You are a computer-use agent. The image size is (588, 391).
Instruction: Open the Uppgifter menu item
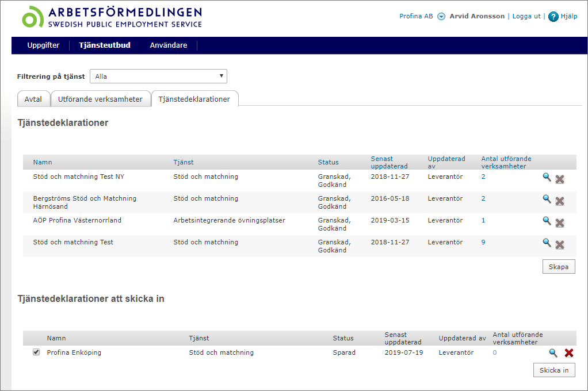(43, 45)
